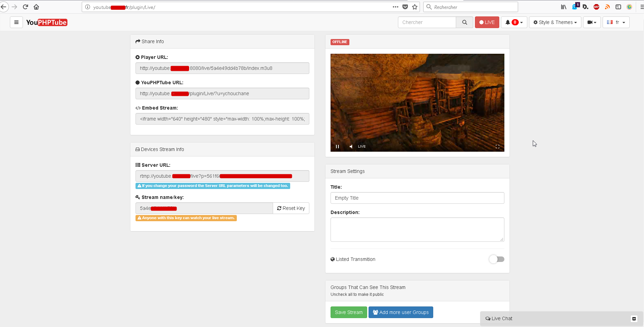Mute the video player volume
This screenshot has height=327, width=644.
pos(351,147)
